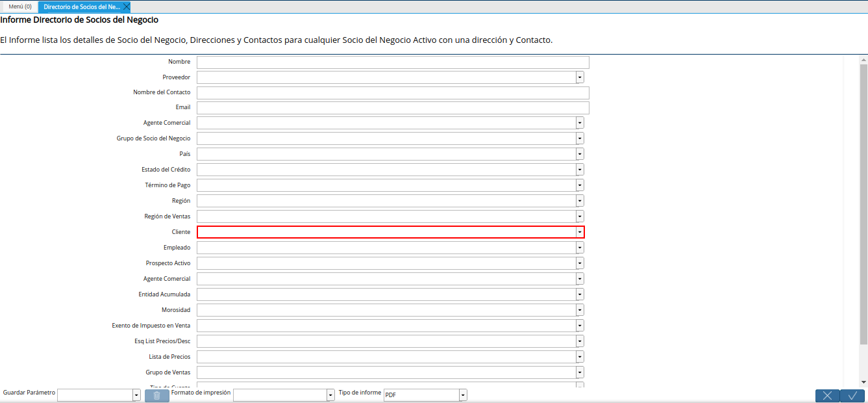
Task: Expand Región de Ventas dropdown
Action: coord(580,216)
